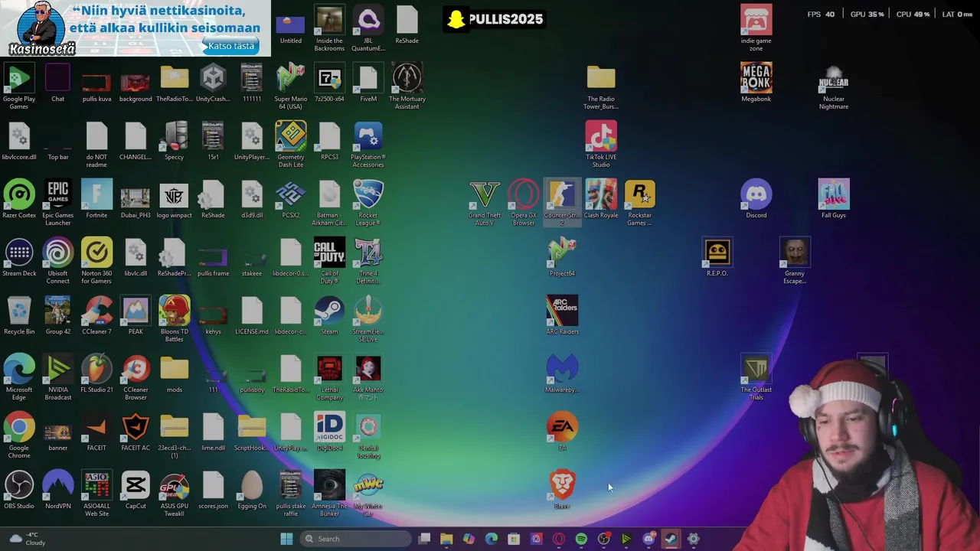Open Inside the Backrooms icon
Image resolution: width=980 pixels, height=551 pixels.
[x=329, y=28]
